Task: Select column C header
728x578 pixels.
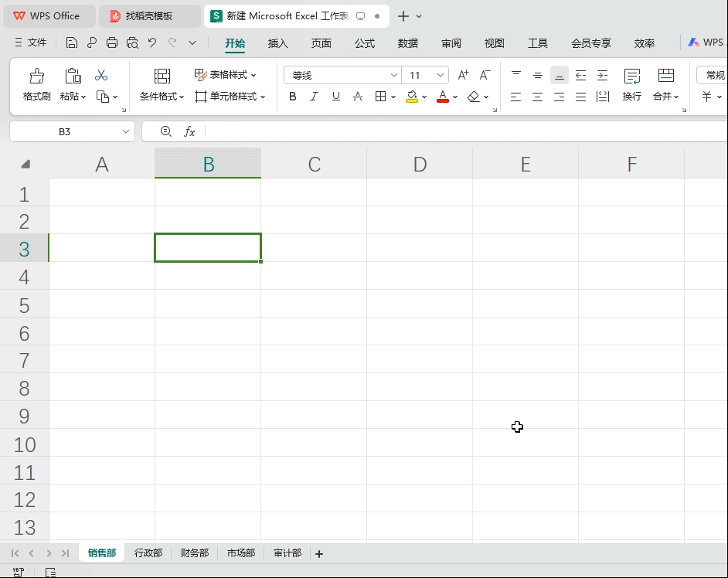Action: 314,164
